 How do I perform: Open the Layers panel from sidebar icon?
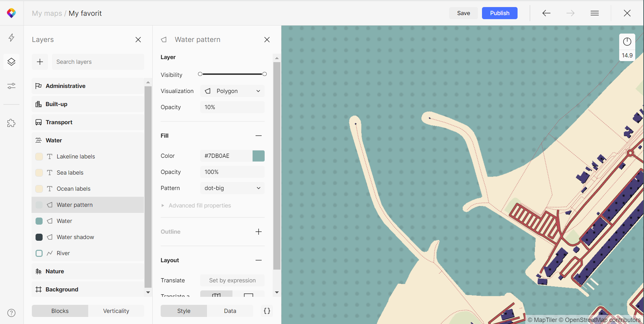11,62
